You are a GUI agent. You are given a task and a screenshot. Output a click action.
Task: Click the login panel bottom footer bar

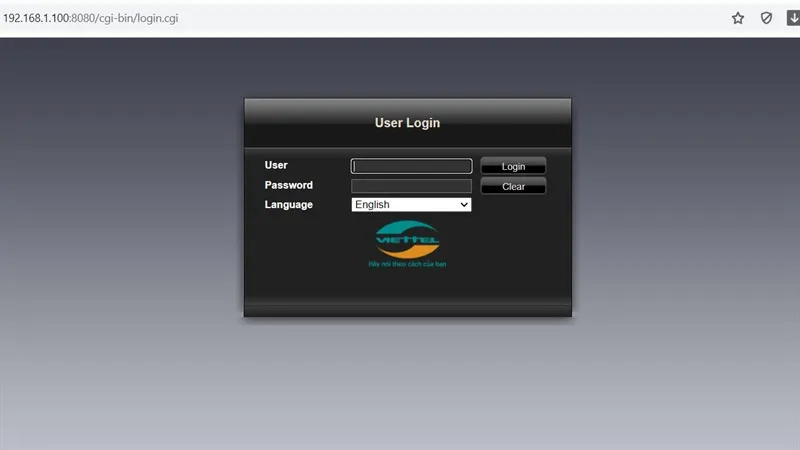pyautogui.click(x=407, y=309)
